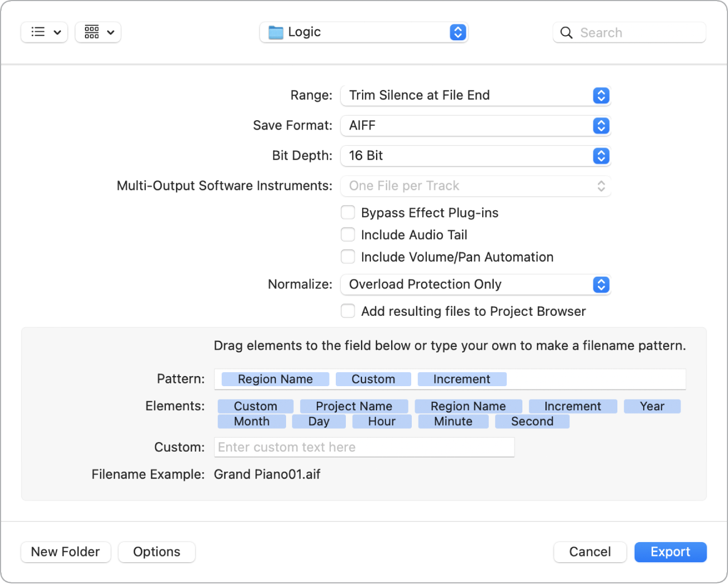Toggle Include Audio Tail checkbox
This screenshot has width=728, height=584.
pos(348,235)
